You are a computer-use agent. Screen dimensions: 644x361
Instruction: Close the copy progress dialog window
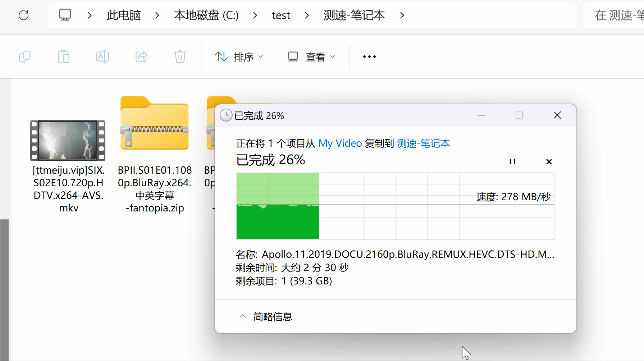[x=557, y=115]
